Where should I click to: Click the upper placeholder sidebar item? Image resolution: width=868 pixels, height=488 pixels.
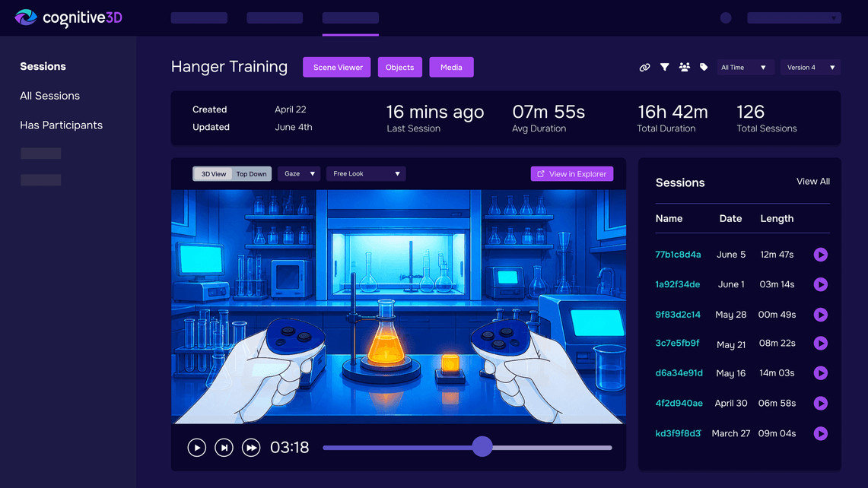tap(41, 154)
